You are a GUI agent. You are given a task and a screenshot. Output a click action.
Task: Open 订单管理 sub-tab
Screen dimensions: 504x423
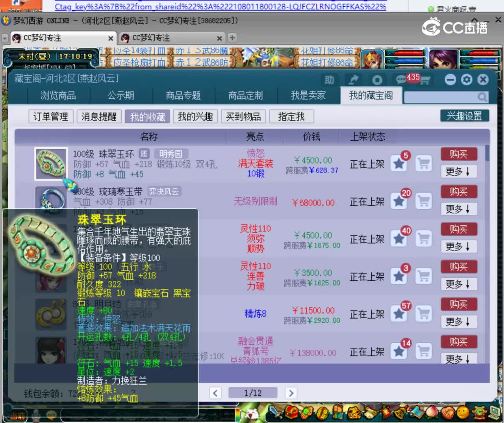pos(51,117)
